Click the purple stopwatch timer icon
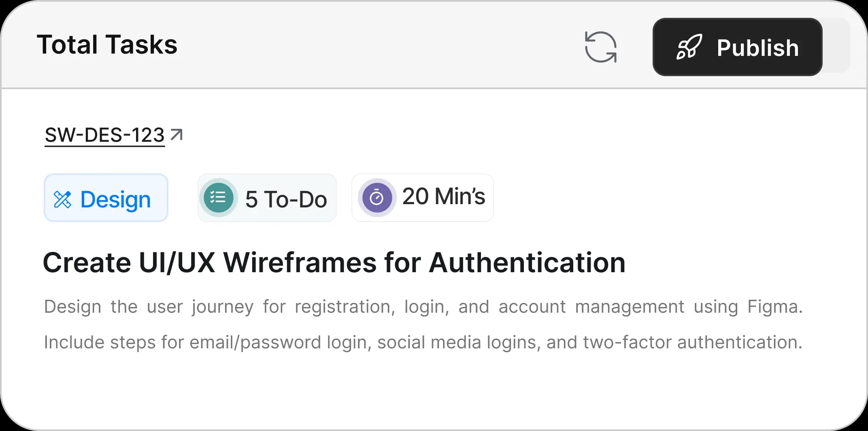The height and width of the screenshot is (431, 868). click(377, 198)
